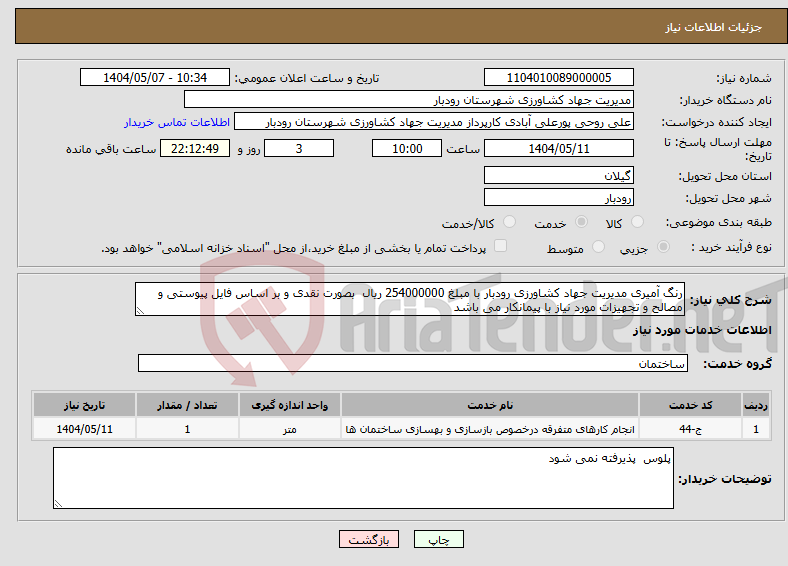Click the need number field 1104010089000005
This screenshot has height=566, width=788.
coord(558,77)
